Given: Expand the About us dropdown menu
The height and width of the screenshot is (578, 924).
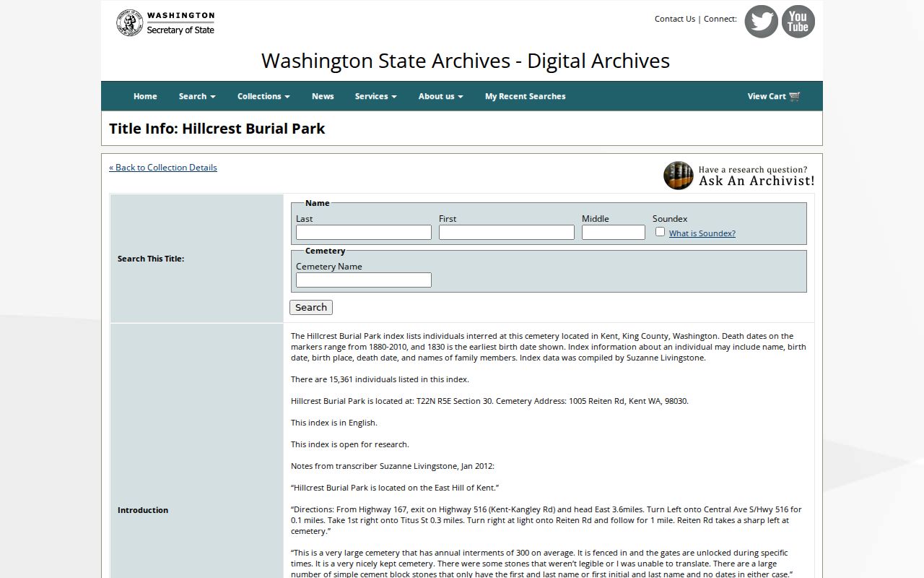Looking at the screenshot, I should [440, 96].
